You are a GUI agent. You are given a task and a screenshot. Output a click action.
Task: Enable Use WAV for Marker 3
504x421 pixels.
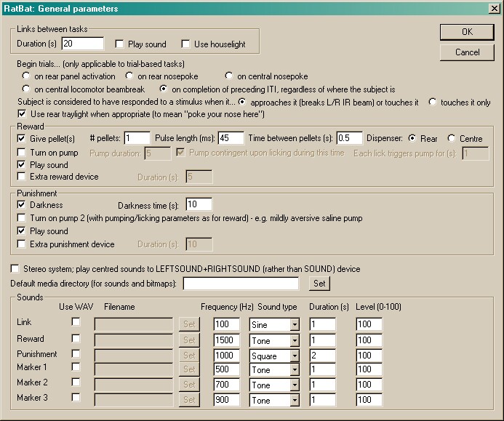[x=76, y=398]
